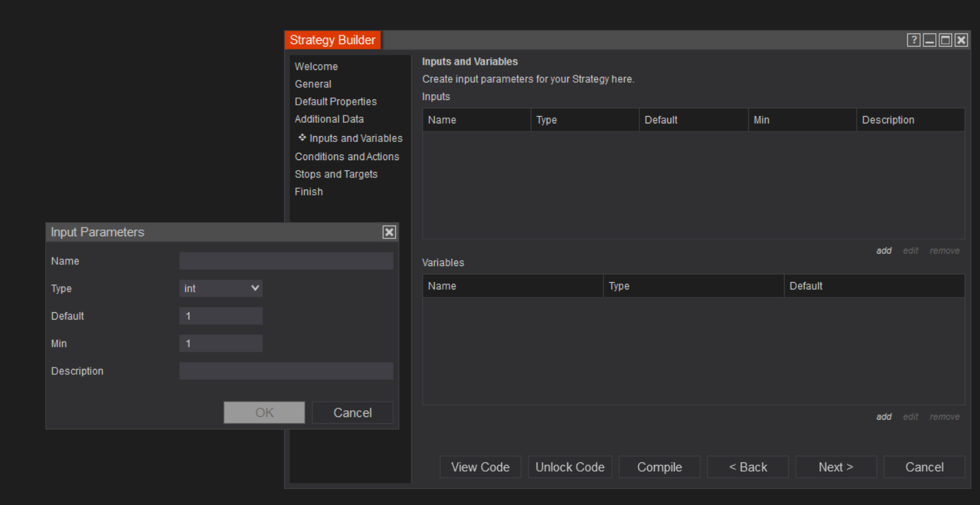Screen dimensions: 980x505
Task: Click the Min column header
Action: pyautogui.click(x=803, y=120)
